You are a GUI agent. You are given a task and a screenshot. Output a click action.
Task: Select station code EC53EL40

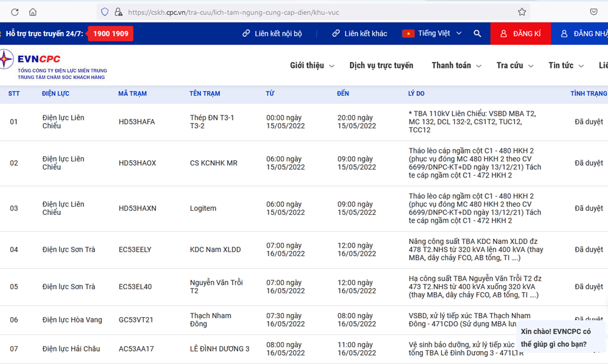coord(135,287)
